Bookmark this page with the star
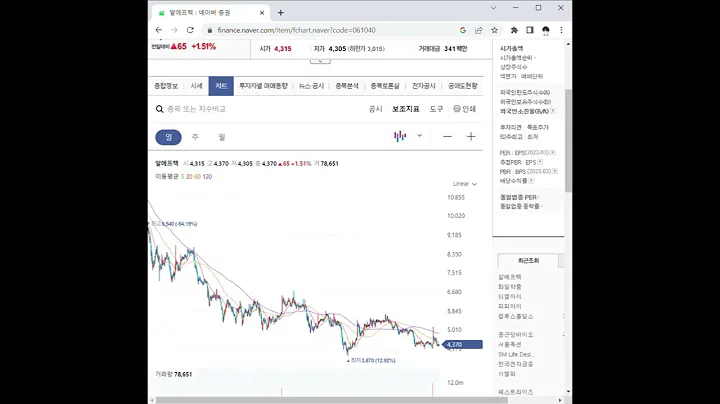 [x=495, y=30]
